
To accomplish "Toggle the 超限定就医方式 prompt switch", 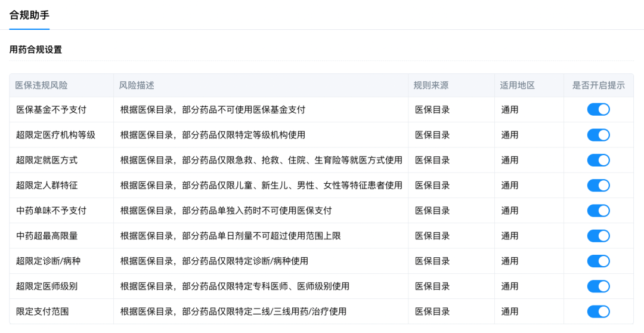I will coord(598,160).
